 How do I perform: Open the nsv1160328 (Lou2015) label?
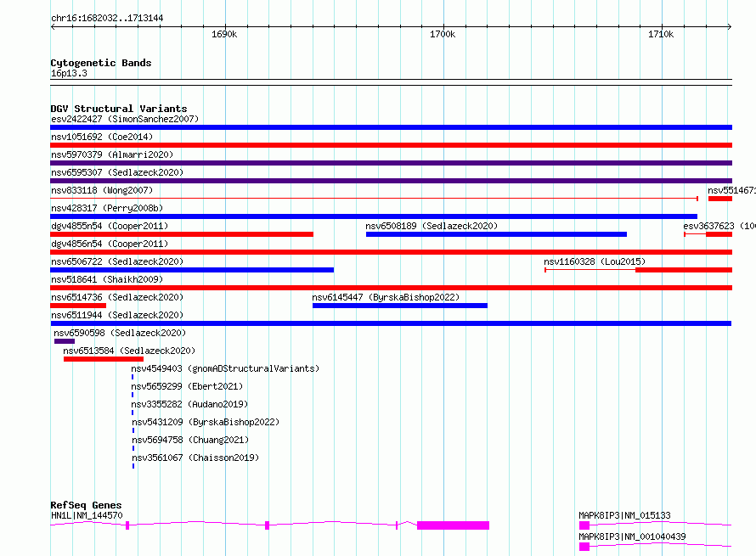click(595, 261)
